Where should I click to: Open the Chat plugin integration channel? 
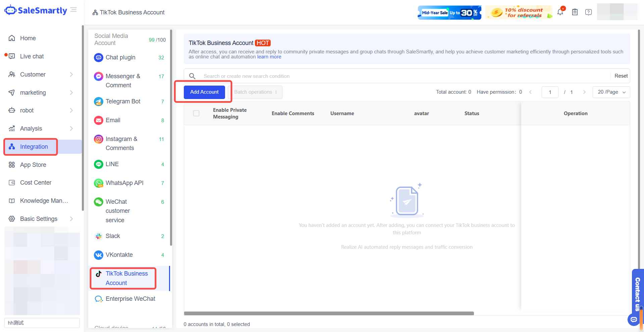(120, 57)
